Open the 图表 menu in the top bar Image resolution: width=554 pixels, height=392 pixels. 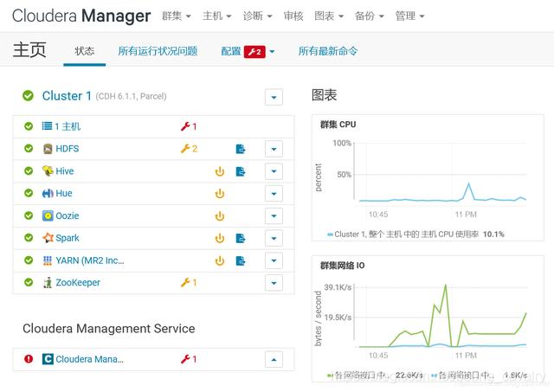click(329, 16)
